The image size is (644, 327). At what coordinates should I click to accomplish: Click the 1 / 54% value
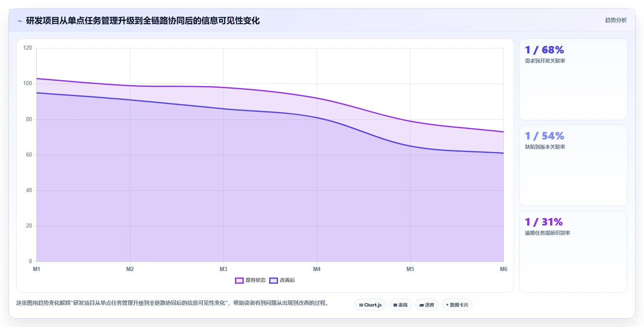click(544, 136)
